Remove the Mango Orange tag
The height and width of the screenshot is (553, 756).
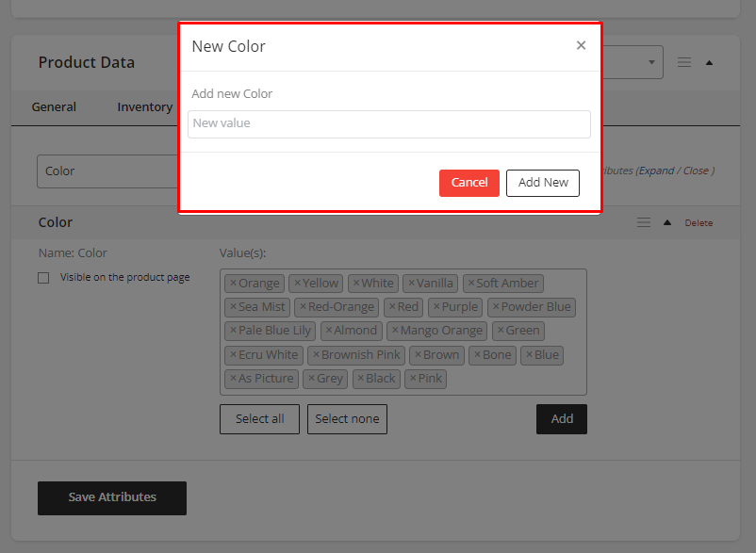coord(395,331)
